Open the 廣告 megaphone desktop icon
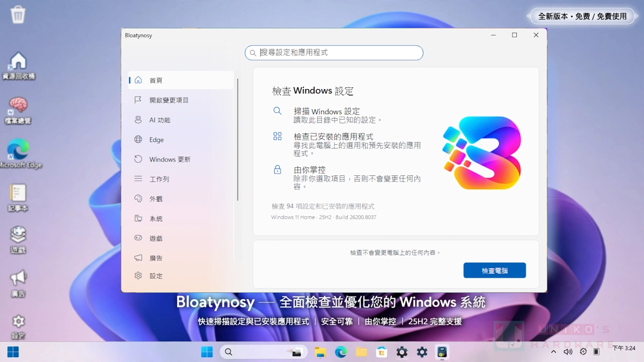This screenshot has height=362, width=644. 18,283
